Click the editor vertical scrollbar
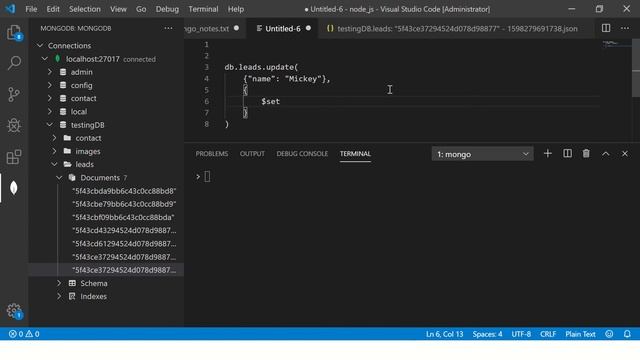Screen dimensions: 640x360 pyautogui.click(x=636, y=69)
